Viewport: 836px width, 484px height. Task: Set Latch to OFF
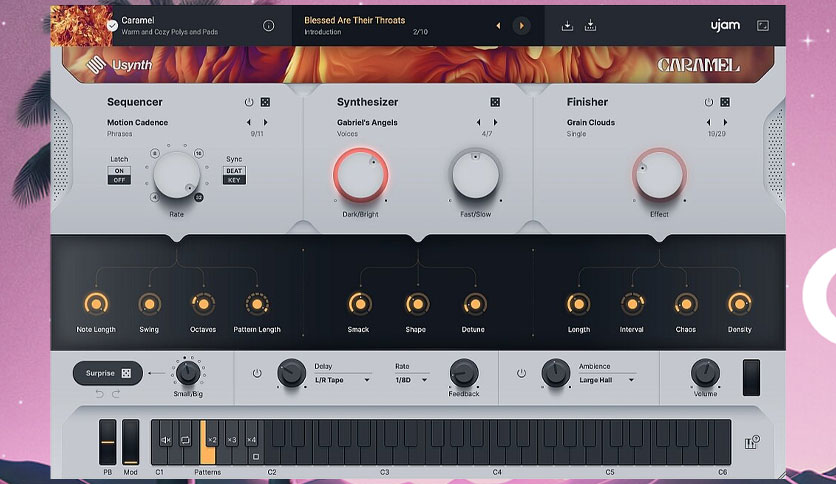pyautogui.click(x=119, y=180)
